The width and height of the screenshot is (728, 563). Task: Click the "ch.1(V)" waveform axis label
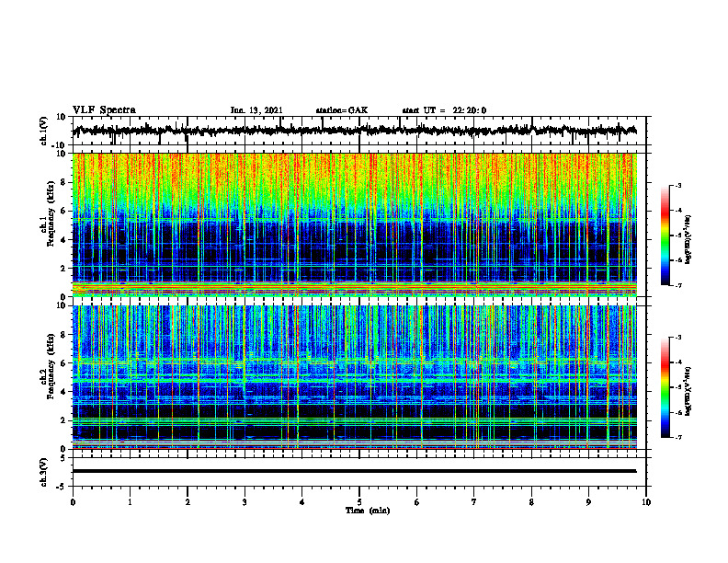pos(44,131)
